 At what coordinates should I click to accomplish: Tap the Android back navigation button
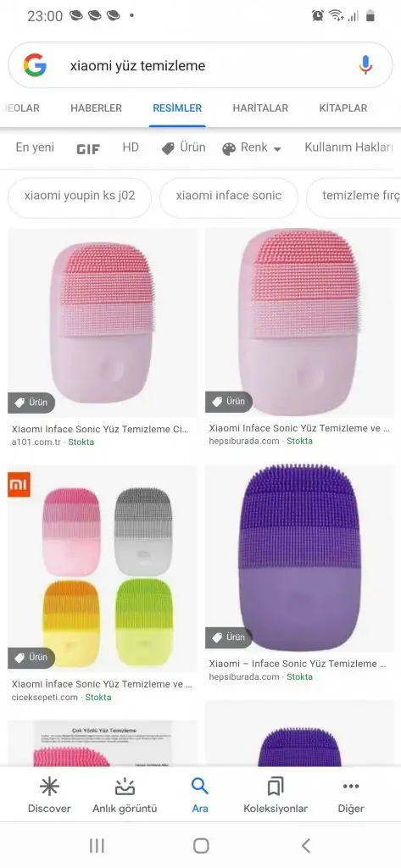pos(305,845)
